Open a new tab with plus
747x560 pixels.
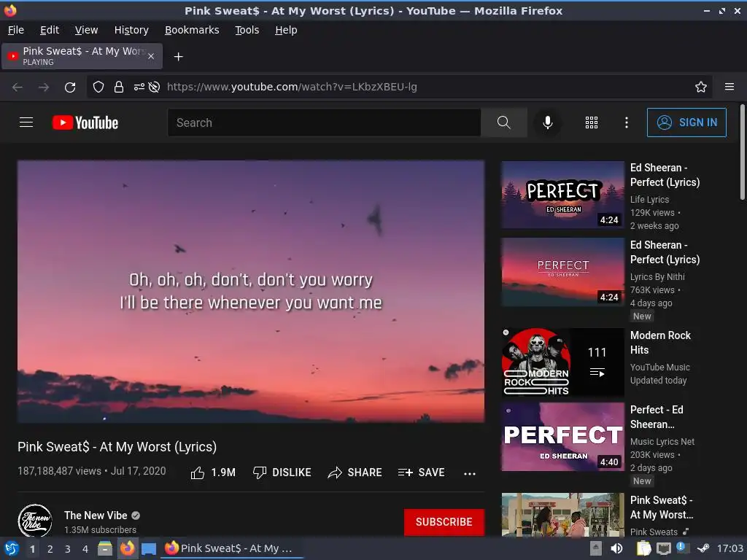coord(178,57)
